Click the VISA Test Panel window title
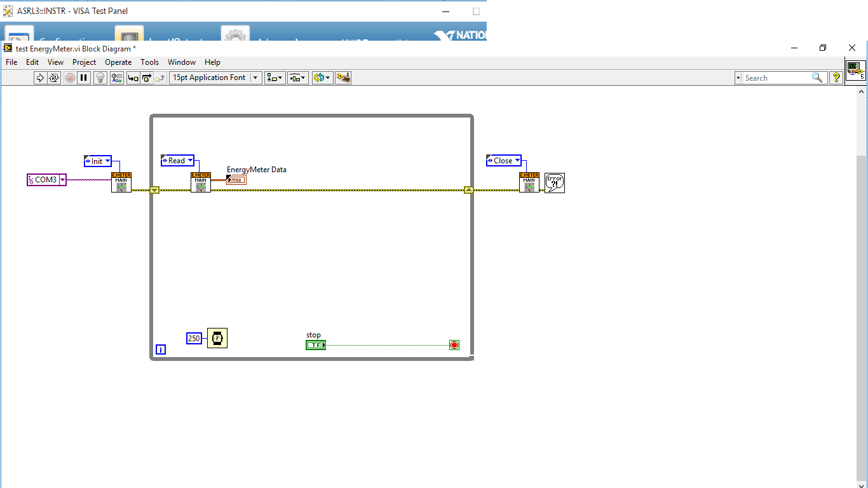The image size is (868, 488). click(72, 11)
